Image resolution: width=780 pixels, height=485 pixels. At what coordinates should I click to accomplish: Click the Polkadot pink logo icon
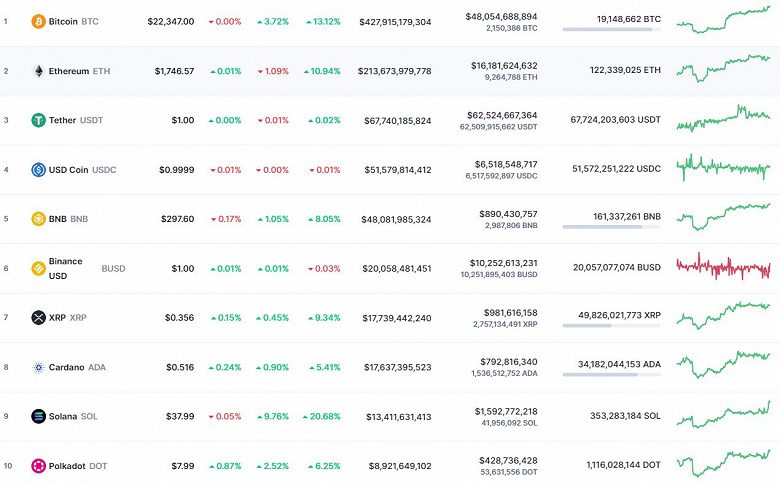[x=39, y=466]
